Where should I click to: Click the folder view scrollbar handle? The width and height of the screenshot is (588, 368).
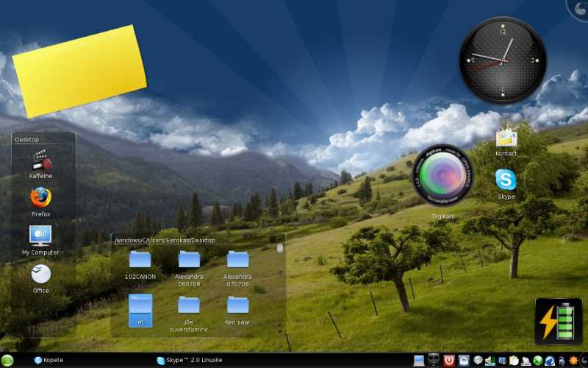(x=280, y=248)
